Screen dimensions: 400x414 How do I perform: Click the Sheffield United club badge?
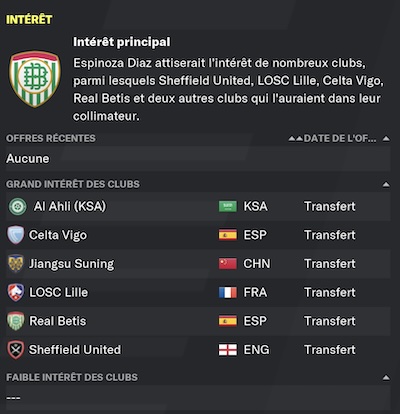[x=16, y=350]
